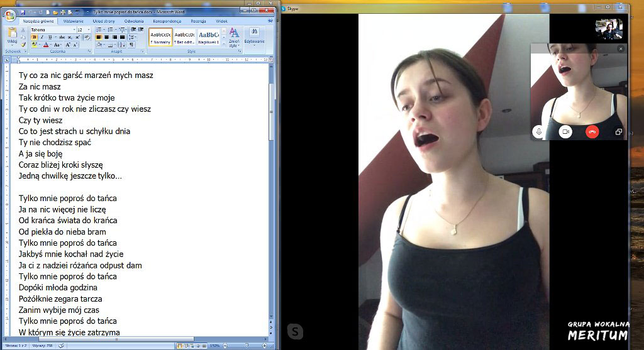
Task: Switch to Odwołania ribbon tab
Action: (134, 21)
